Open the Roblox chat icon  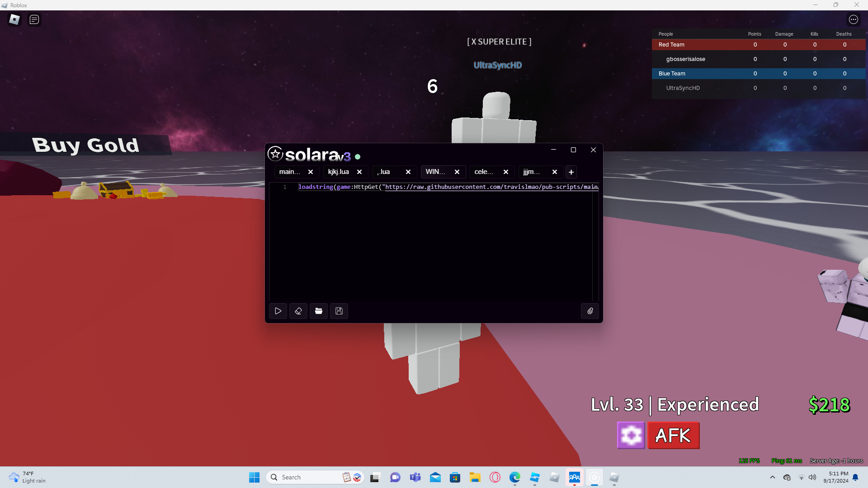point(34,19)
